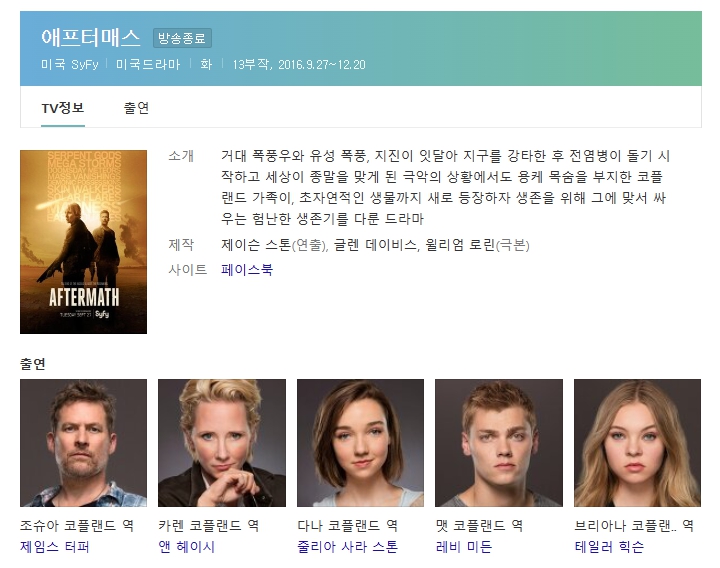Open the TV정보 tab
Image resolution: width=720 pixels, height=568 pixels.
click(x=63, y=108)
